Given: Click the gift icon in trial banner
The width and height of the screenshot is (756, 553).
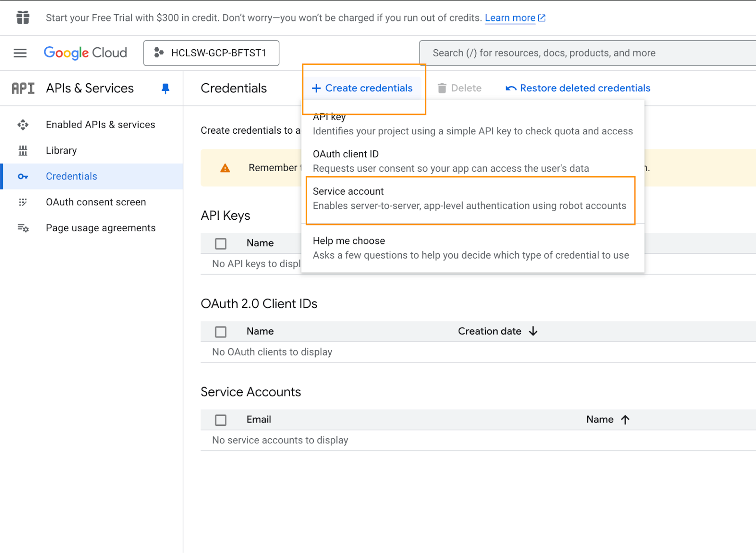Looking at the screenshot, I should point(23,17).
